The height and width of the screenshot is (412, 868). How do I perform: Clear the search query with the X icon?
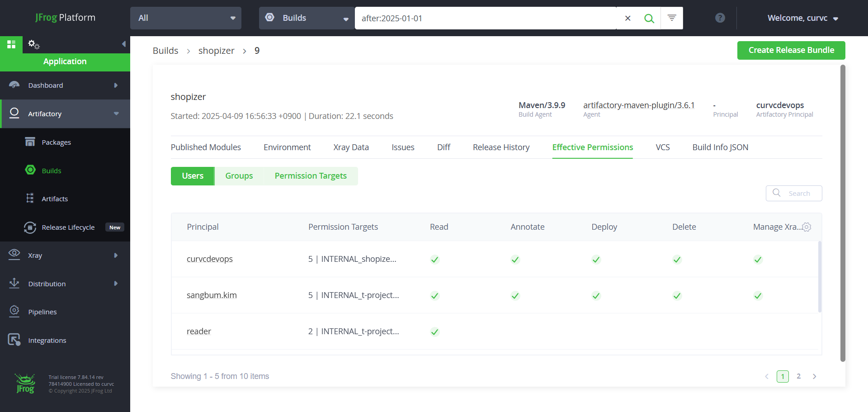(x=627, y=18)
